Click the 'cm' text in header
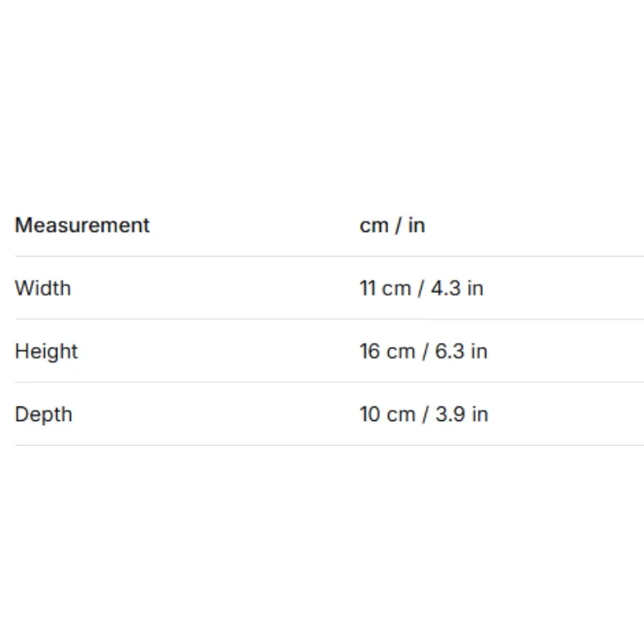The height and width of the screenshot is (644, 644). click(x=374, y=226)
